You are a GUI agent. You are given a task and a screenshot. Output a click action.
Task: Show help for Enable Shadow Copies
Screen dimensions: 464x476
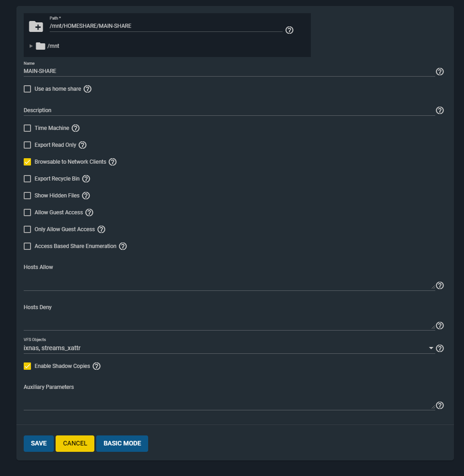(97, 366)
